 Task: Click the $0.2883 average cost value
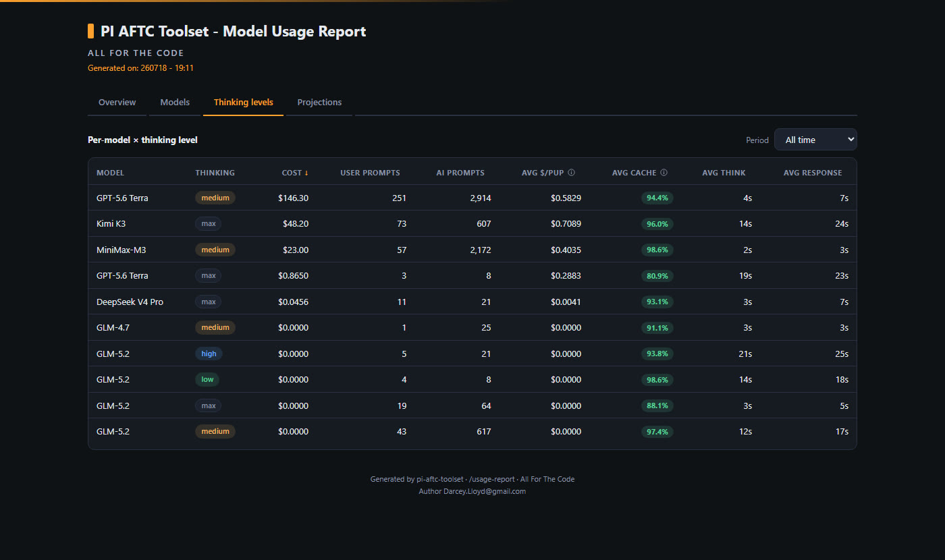pos(566,275)
